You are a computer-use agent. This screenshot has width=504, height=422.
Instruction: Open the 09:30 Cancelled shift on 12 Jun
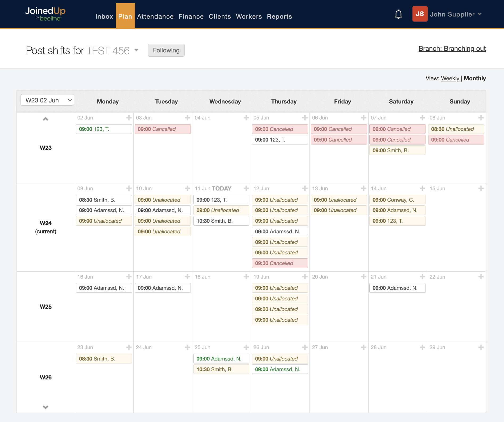(x=280, y=263)
